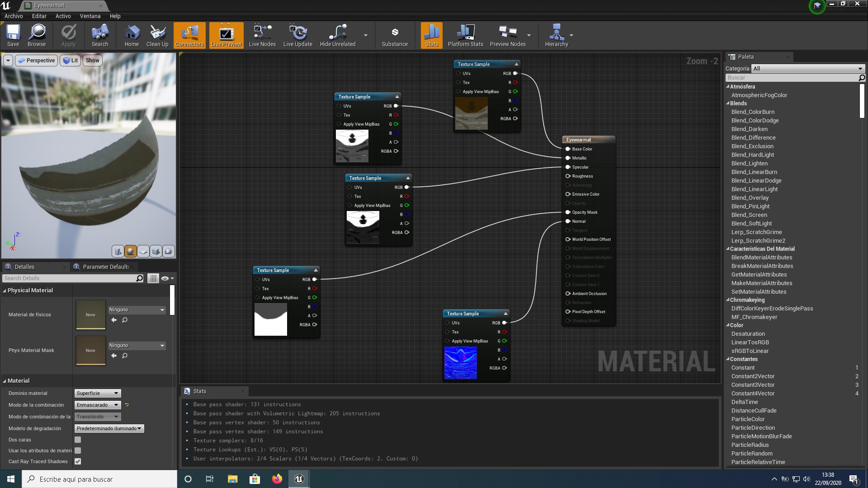Check Usar los atributos de material
Screen dimensions: 868x488
point(78,450)
